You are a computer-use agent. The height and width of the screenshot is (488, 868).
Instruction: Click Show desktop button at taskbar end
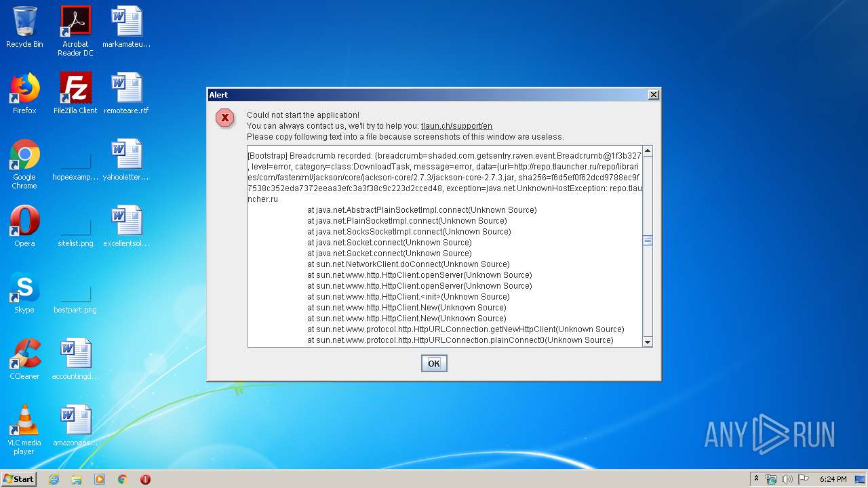861,479
